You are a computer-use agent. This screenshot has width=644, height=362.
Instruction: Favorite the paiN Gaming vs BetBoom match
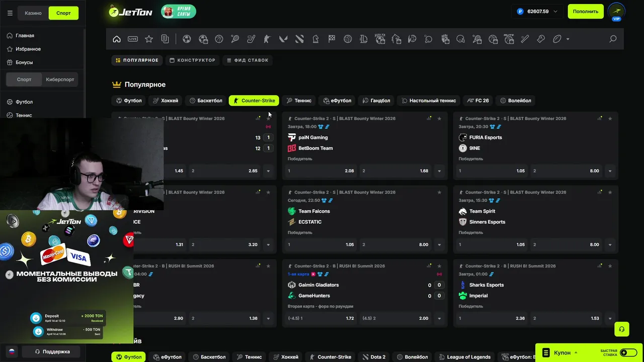click(439, 119)
